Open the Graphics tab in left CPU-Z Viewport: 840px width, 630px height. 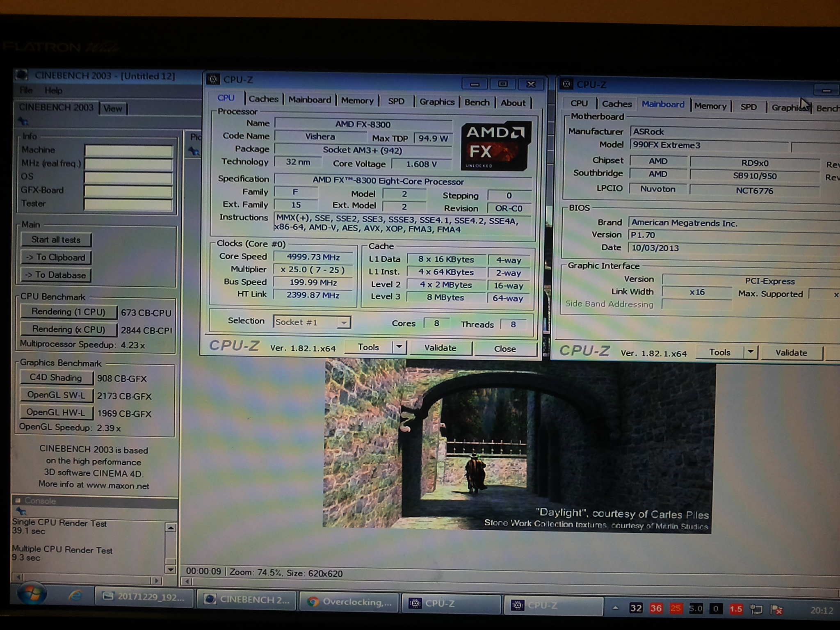point(437,102)
